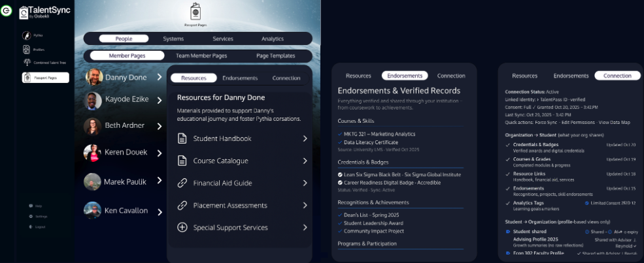Screen dimensions: 644x263
Task: Open Pythia from the left sidebar
Action: click(26, 35)
